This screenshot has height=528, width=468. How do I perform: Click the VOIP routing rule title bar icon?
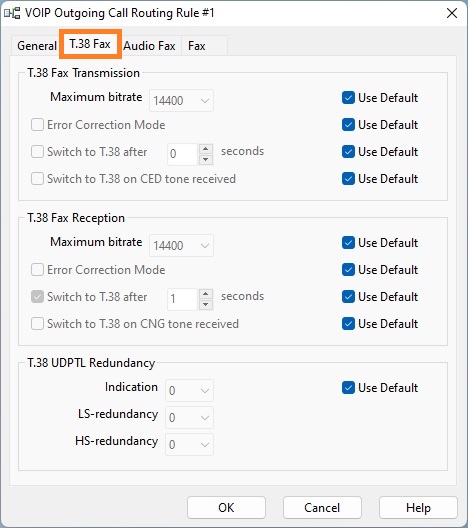point(12,13)
